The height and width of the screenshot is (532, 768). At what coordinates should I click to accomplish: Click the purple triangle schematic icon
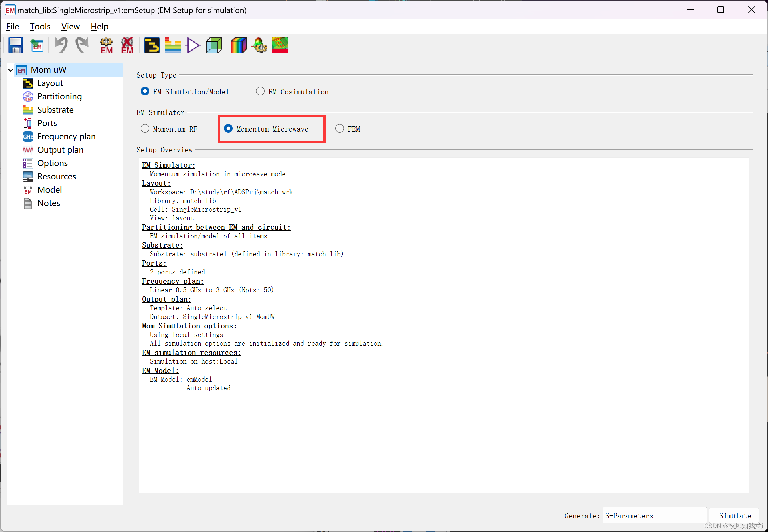click(193, 45)
